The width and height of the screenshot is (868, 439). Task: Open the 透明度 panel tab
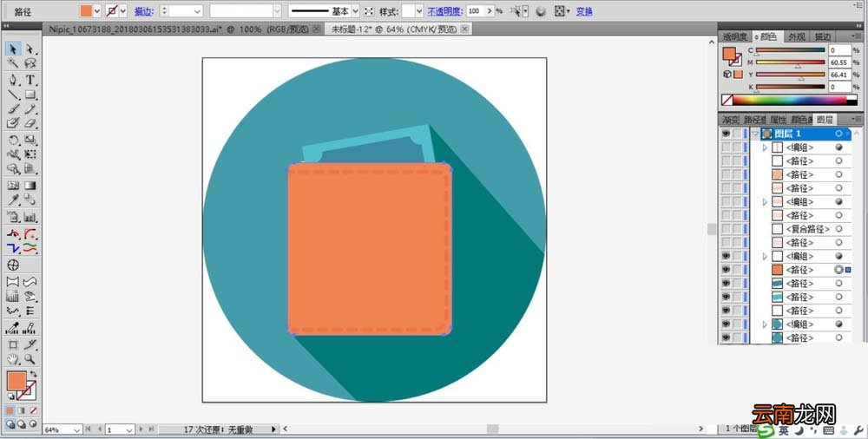click(x=734, y=36)
